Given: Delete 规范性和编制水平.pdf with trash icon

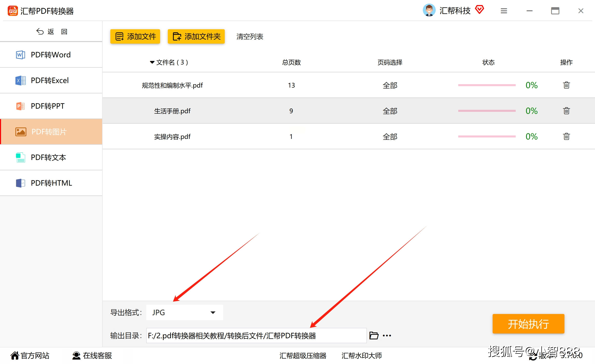Looking at the screenshot, I should tap(567, 85).
